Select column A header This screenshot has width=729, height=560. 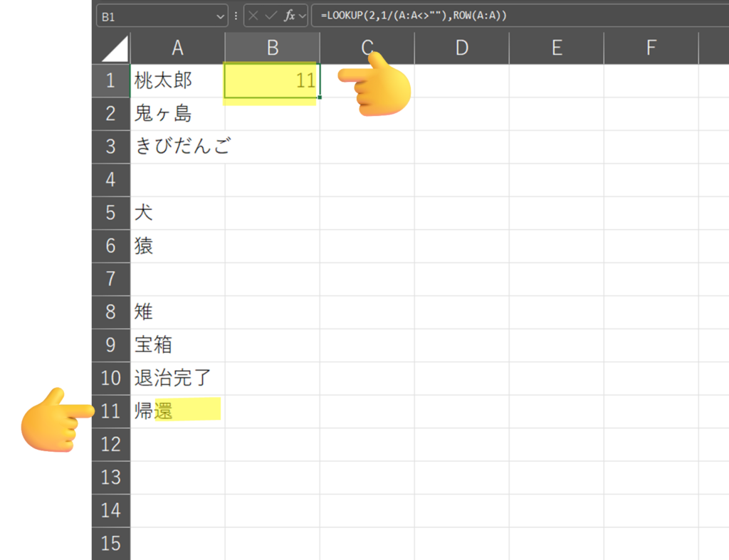point(177,48)
